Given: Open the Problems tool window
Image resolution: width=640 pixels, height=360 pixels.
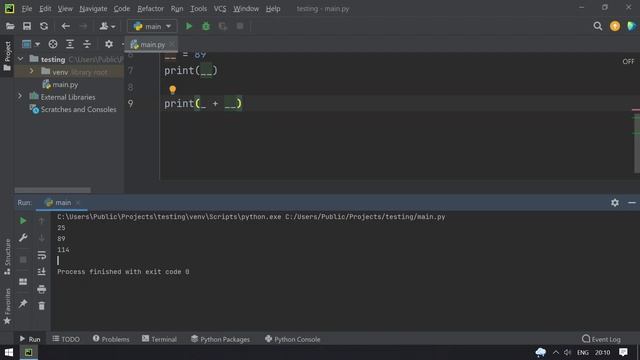Looking at the screenshot, I should (x=111, y=339).
